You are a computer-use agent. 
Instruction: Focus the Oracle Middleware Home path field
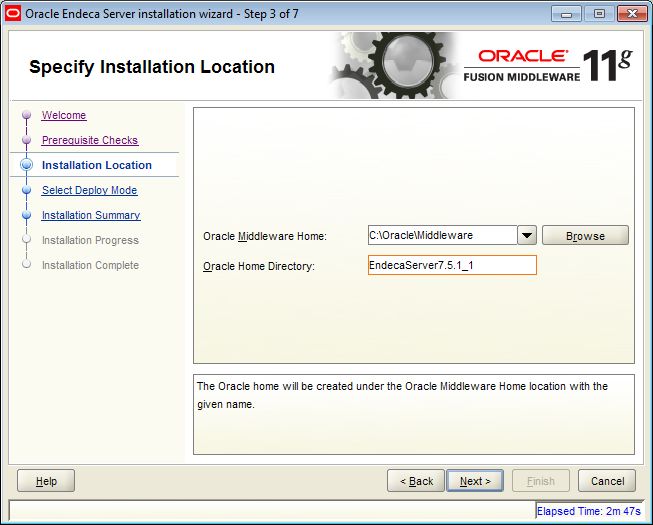(443, 235)
